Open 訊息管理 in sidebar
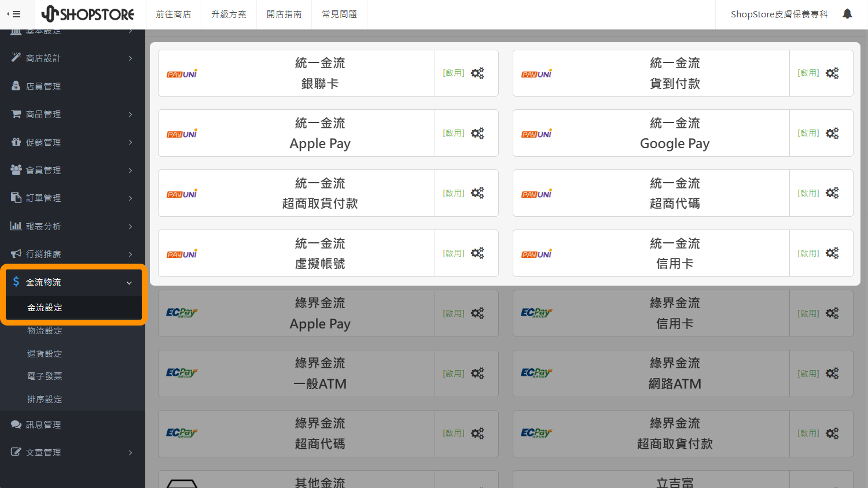Screen dimensions: 868x488 coord(72,425)
